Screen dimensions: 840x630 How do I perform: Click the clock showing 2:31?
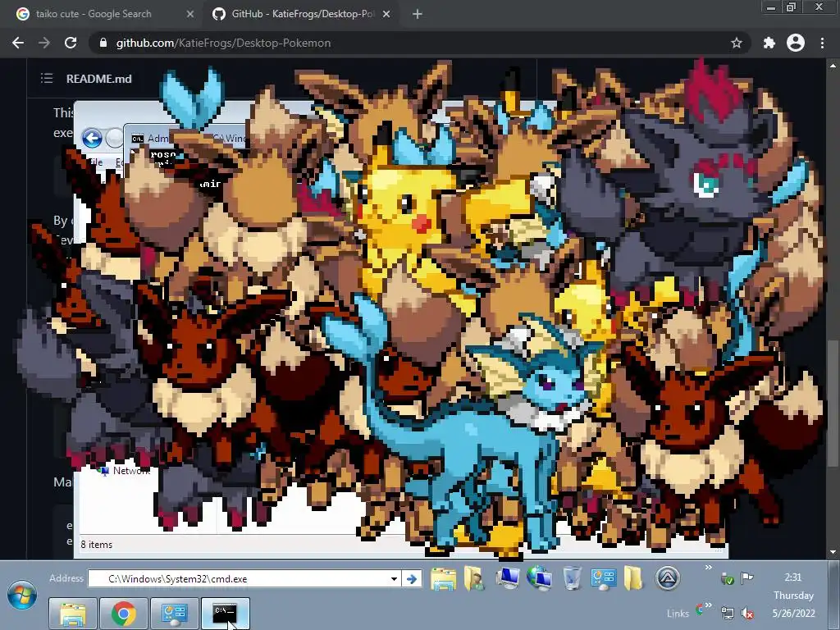[793, 577]
